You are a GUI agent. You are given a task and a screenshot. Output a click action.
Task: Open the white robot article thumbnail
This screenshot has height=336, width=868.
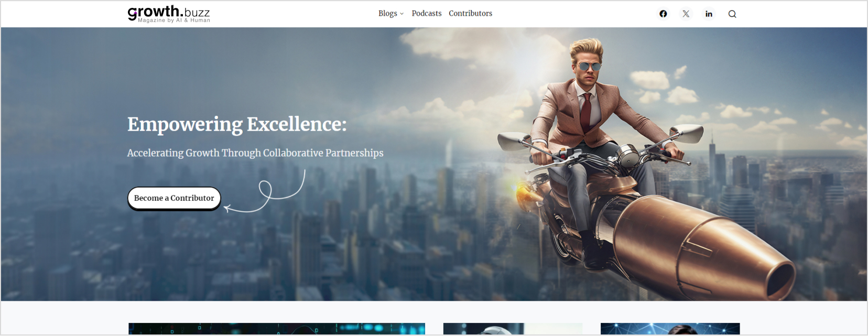point(513,329)
